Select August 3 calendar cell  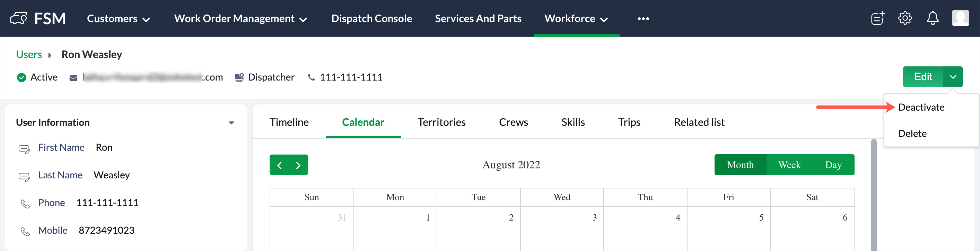pyautogui.click(x=562, y=229)
